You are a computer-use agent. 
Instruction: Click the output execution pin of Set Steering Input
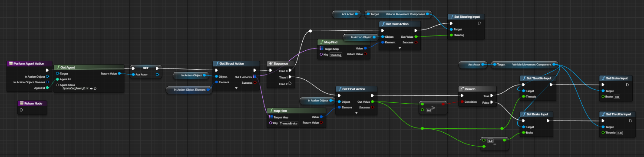[479, 23]
